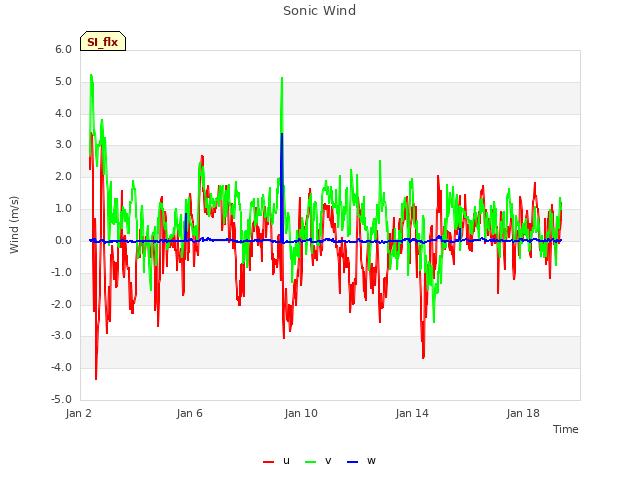This screenshot has height=480, width=640.
Task: Toggle the u series in legend
Action: [276, 461]
